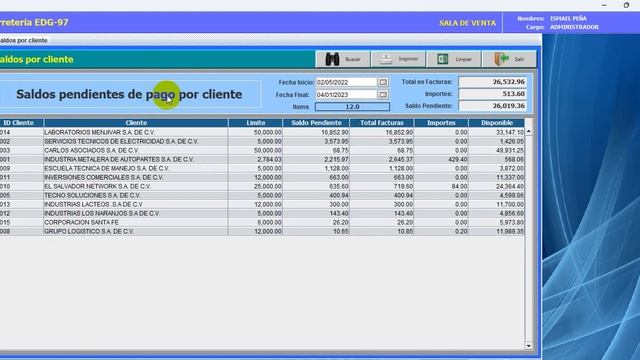Click total facturas value 2,645.37

tap(401, 160)
